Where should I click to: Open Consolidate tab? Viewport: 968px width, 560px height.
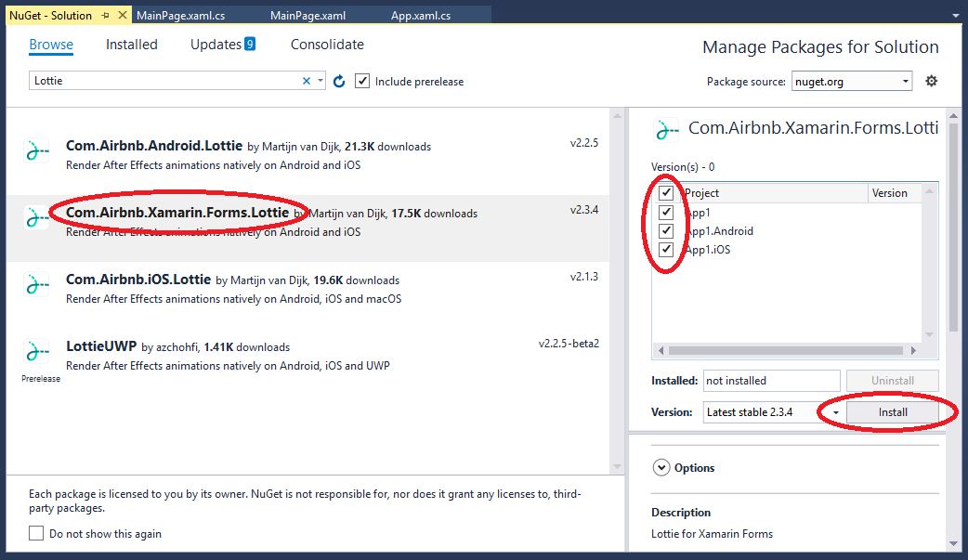pos(327,45)
